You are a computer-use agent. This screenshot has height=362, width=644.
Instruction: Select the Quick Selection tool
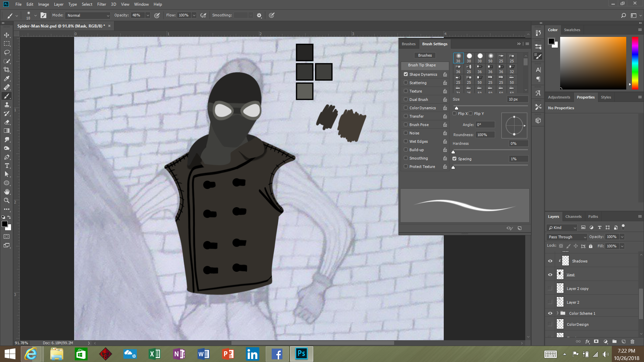[x=7, y=61]
